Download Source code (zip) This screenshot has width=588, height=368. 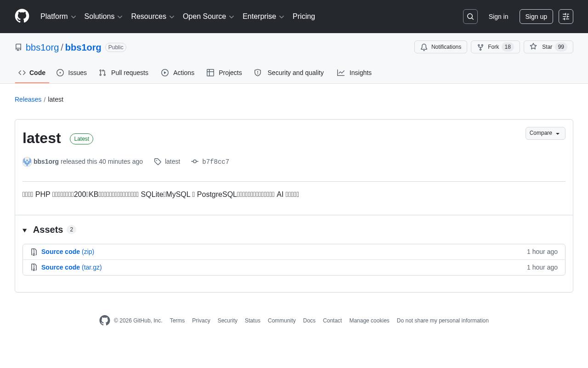click(68, 252)
